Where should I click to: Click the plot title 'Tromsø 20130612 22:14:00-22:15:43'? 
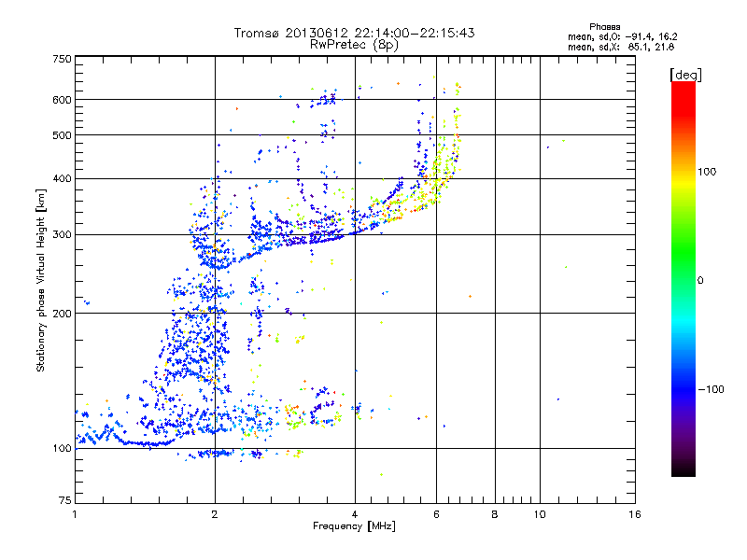[x=354, y=33]
